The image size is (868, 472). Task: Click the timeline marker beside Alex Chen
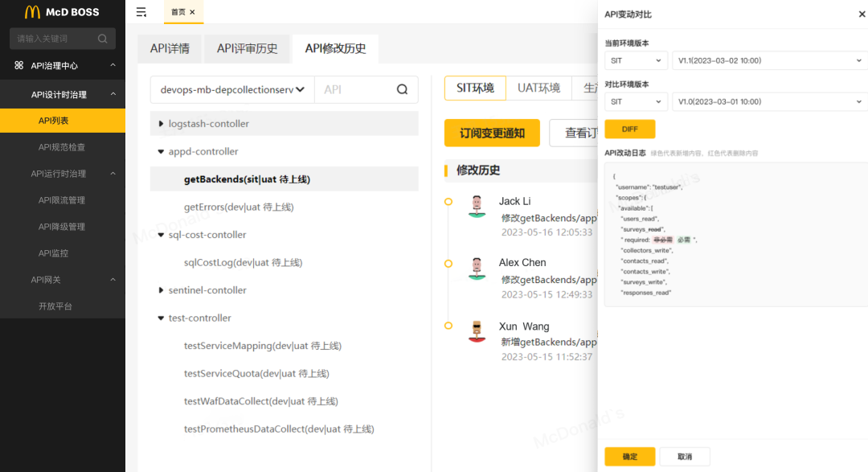448,264
